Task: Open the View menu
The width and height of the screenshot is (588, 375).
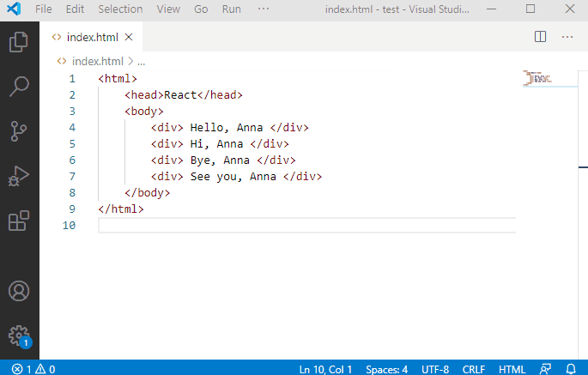Action: coord(168,9)
